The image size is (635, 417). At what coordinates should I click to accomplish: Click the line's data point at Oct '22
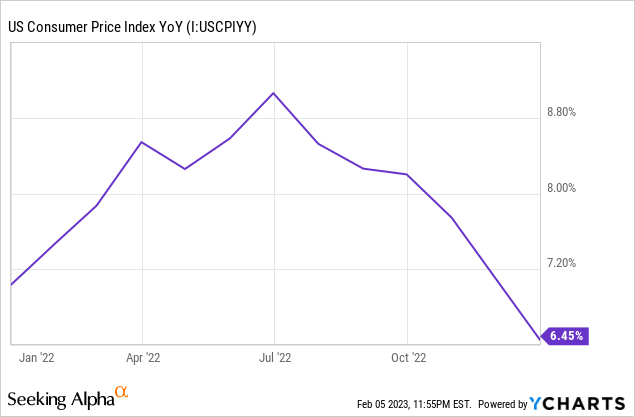[407, 174]
